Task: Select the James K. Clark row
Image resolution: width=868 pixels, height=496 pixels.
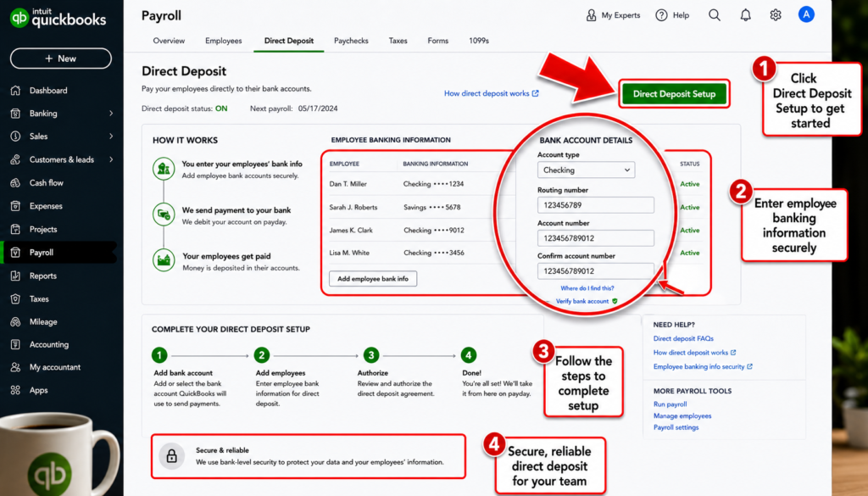Action: point(515,231)
